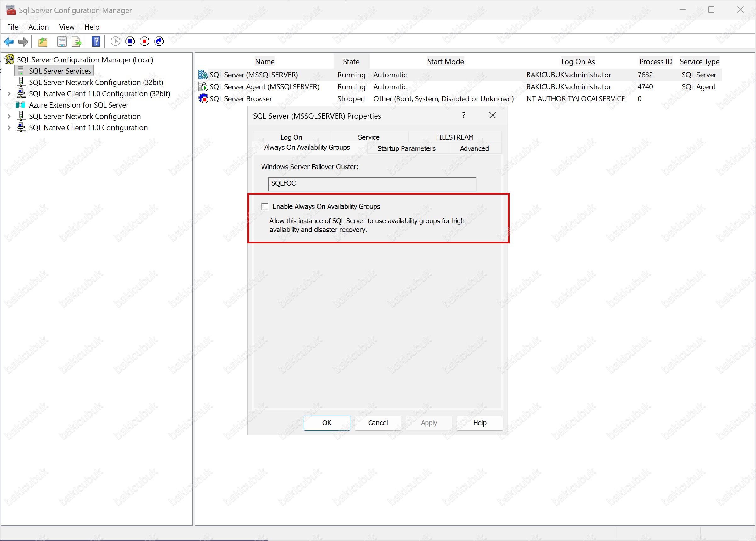Switch to the Startup Parameters tab
The width and height of the screenshot is (756, 541).
click(x=406, y=148)
